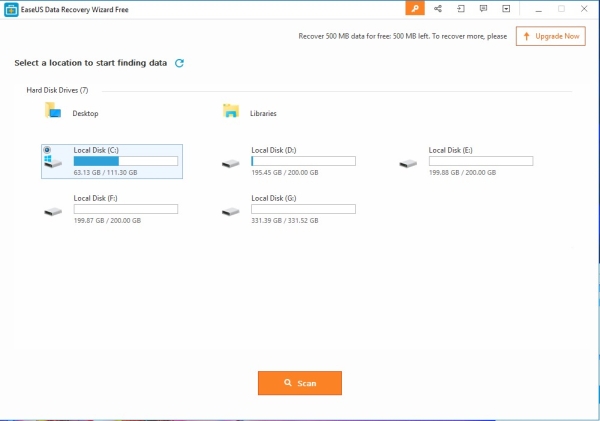600x421 pixels.
Task: Click the Local Disk (C:) drive icon
Action: point(53,162)
